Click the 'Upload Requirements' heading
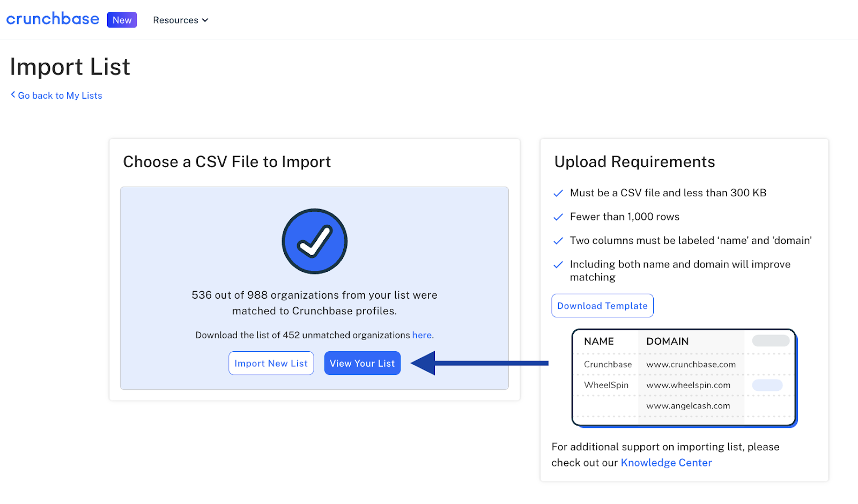The height and width of the screenshot is (504, 858). pos(634,162)
